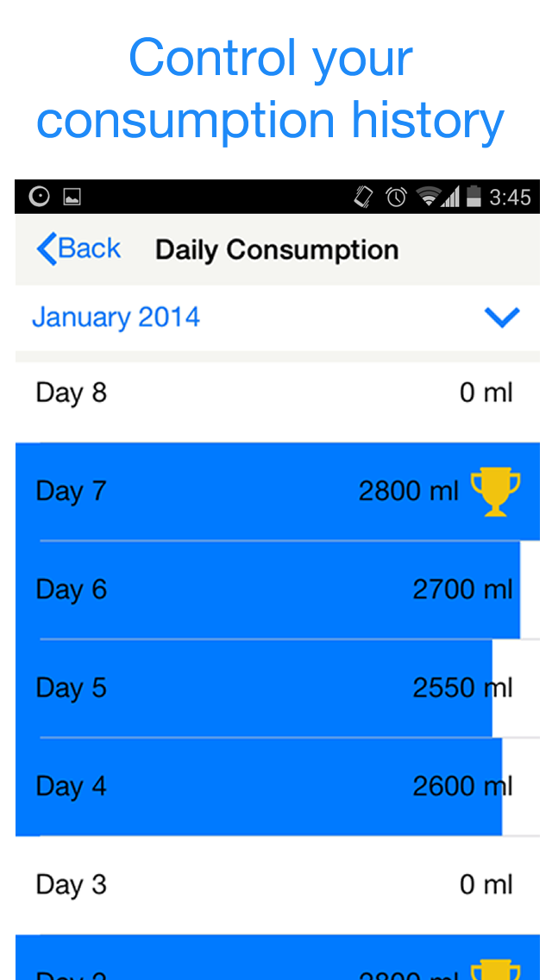552x980 pixels.
Task: Tap the 3:45 clock in status bar
Action: pyautogui.click(x=510, y=198)
